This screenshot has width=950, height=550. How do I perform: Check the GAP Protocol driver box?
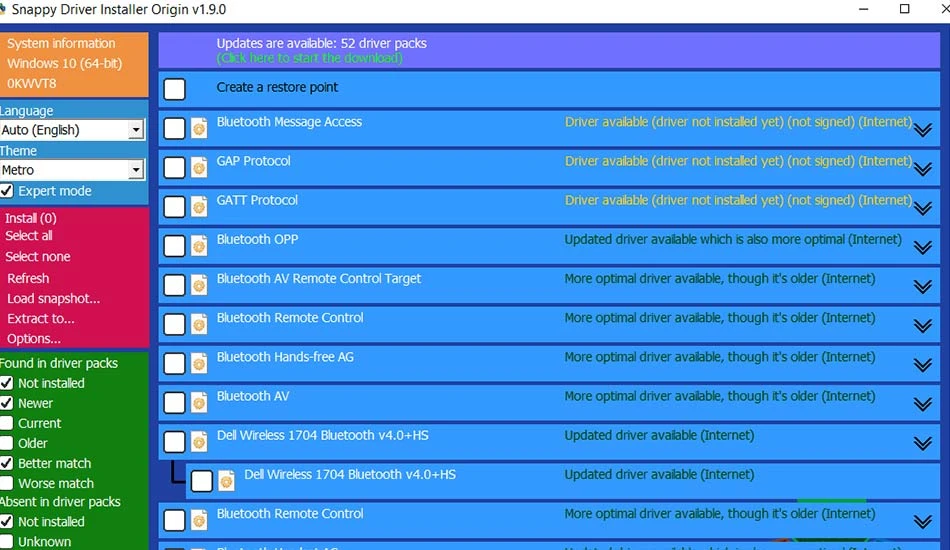[x=174, y=168]
